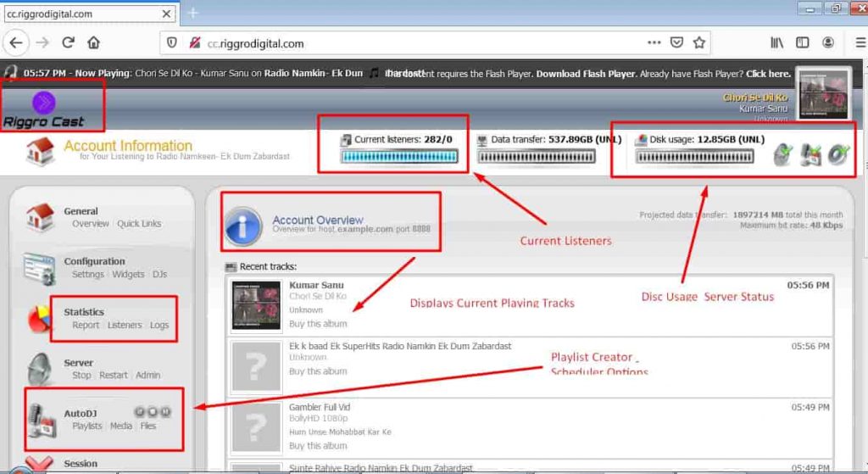
Task: Restart the server via Restart link
Action: (114, 376)
